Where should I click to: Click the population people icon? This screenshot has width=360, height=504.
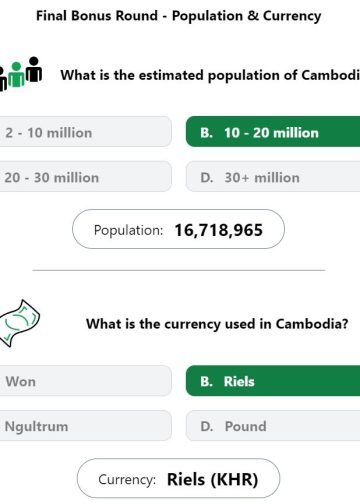[21, 73]
